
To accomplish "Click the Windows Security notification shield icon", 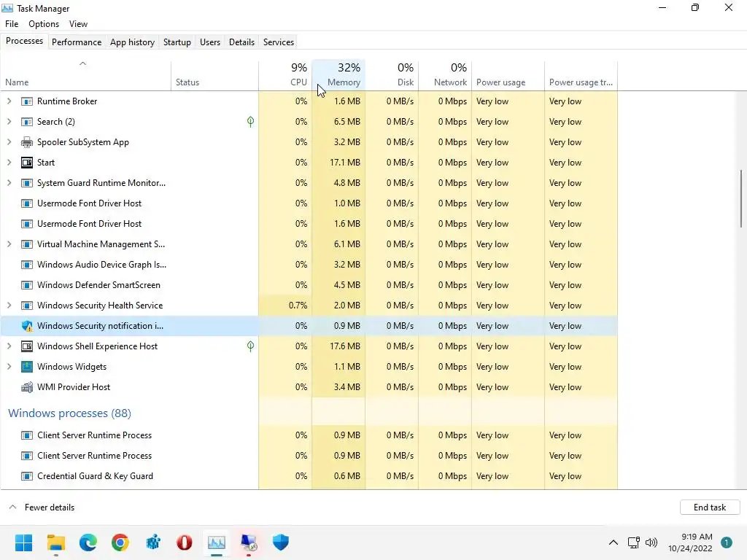I will click(27, 326).
